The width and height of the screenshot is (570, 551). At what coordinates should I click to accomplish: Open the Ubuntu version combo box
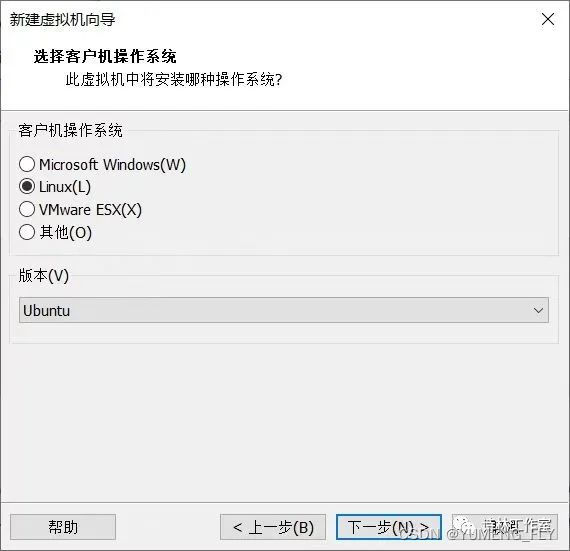[284, 310]
